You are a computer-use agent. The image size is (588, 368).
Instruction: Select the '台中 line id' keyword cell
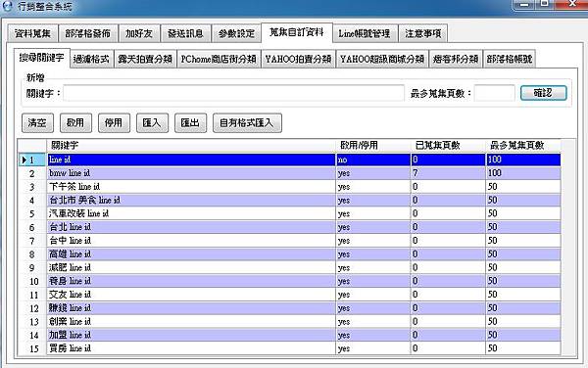(x=191, y=241)
